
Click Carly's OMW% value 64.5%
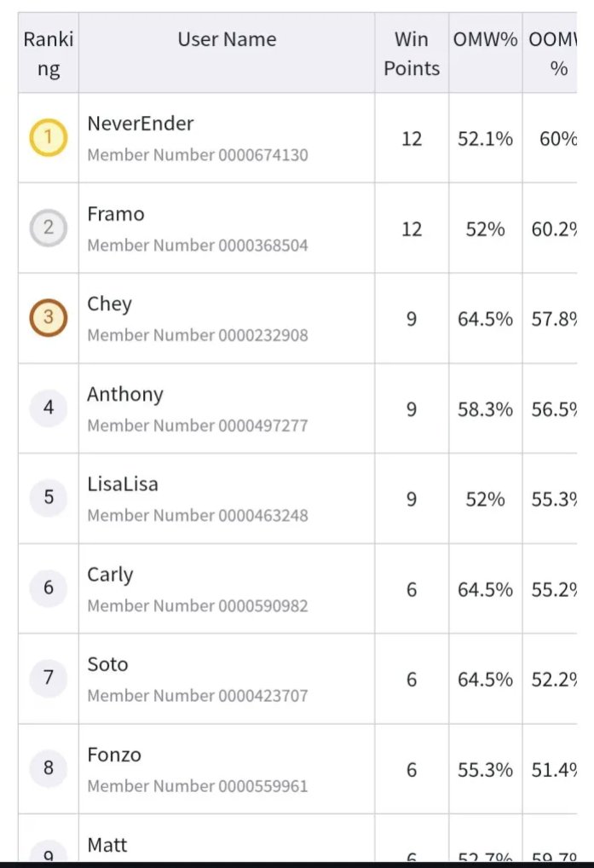[485, 589]
